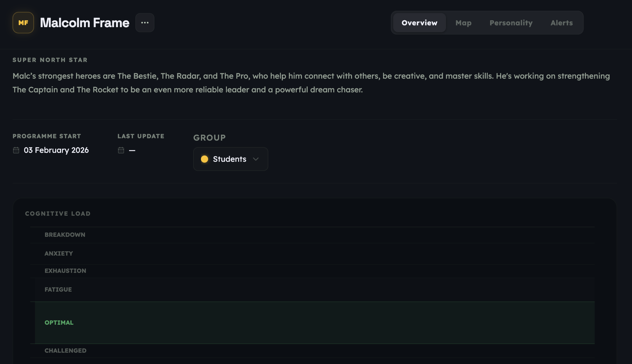The width and height of the screenshot is (632, 364).
Task: Click the Last Update calendar icon
Action: [121, 150]
